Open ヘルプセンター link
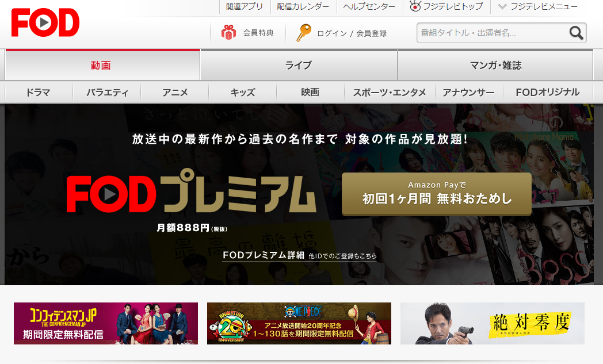 pos(369,6)
